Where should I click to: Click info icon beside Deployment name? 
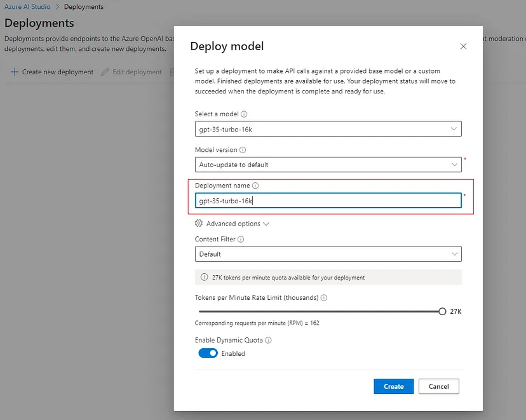[x=255, y=186]
